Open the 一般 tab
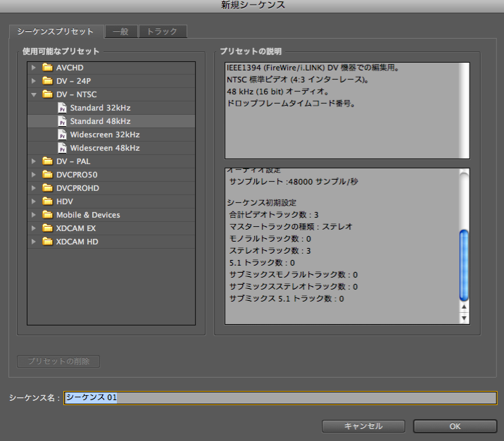 121,32
